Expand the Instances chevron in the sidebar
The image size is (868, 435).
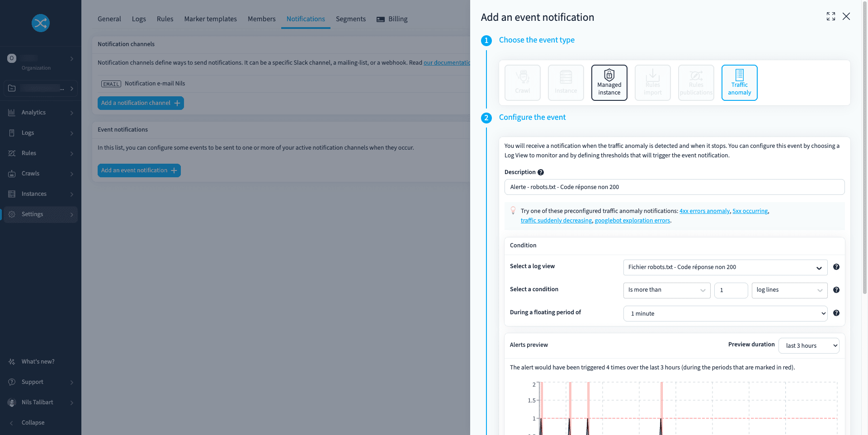pyautogui.click(x=72, y=194)
